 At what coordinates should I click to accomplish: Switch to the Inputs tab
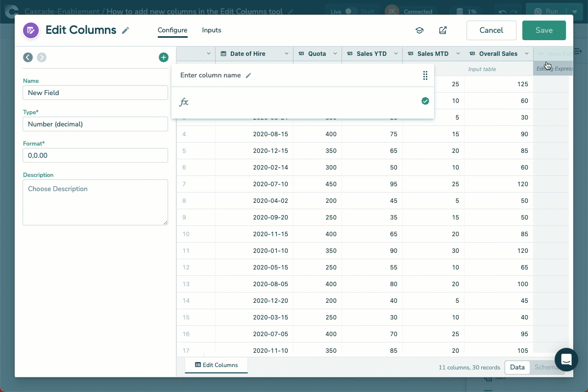coord(212,30)
